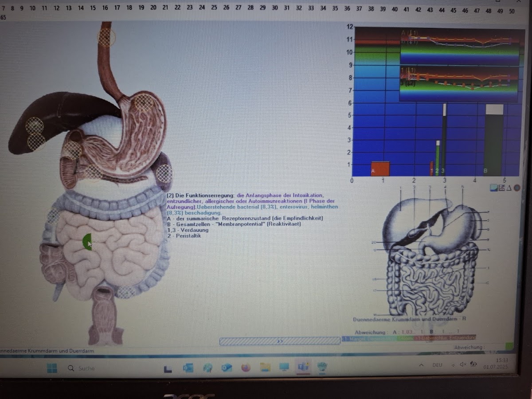
Task: Click the blue '<1: Mangel' legend segment
Action: tap(369, 338)
